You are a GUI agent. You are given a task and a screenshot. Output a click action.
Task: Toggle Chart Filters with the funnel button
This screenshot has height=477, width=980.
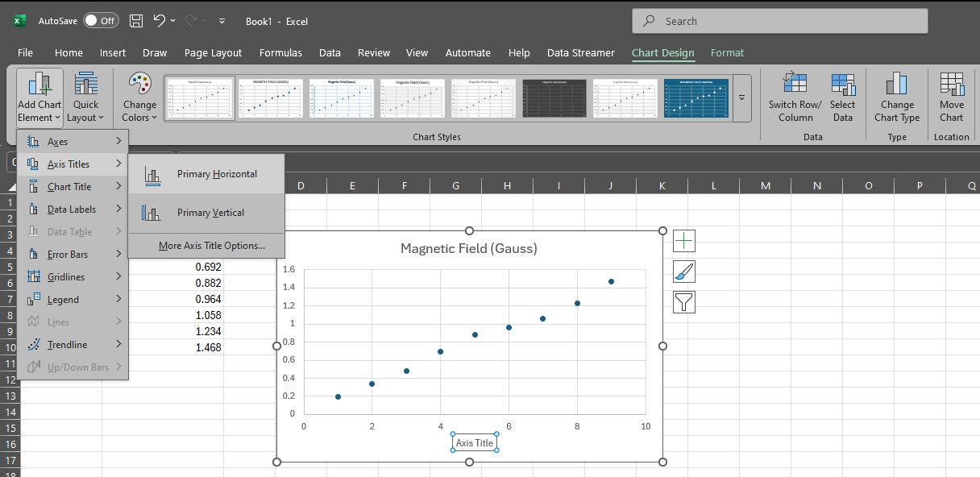(683, 303)
